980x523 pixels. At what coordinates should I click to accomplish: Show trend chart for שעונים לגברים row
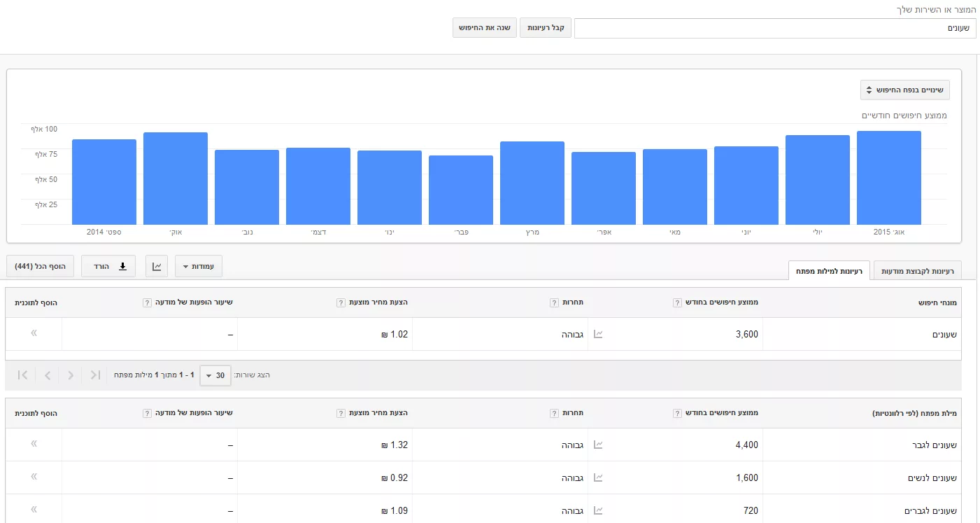tap(598, 510)
